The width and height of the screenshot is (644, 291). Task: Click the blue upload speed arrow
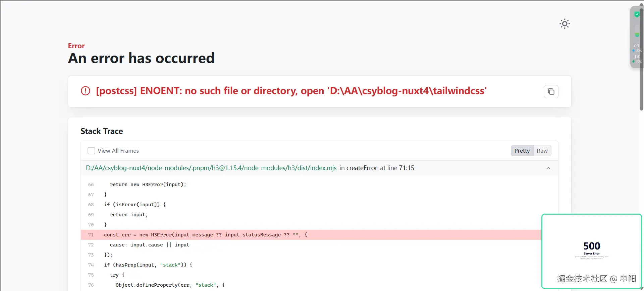click(634, 51)
